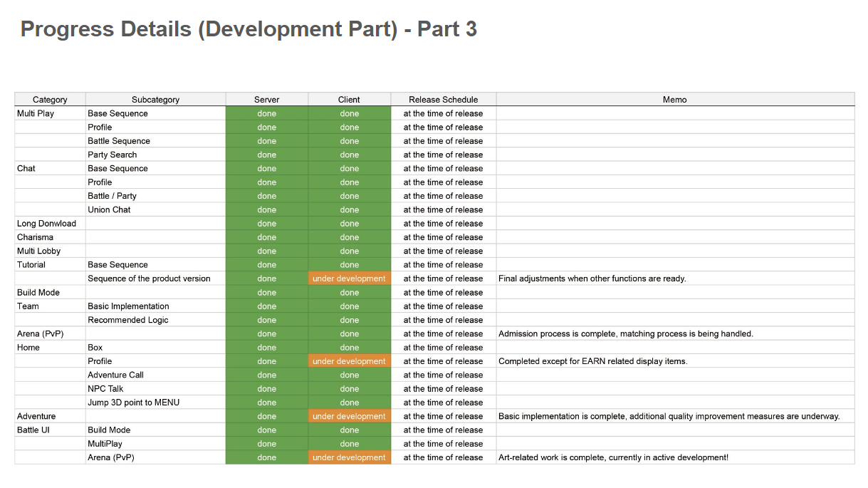This screenshot has width=868, height=488.
Task: Select the 'Long Donwload' category cell
Action: pyautogui.click(x=50, y=224)
